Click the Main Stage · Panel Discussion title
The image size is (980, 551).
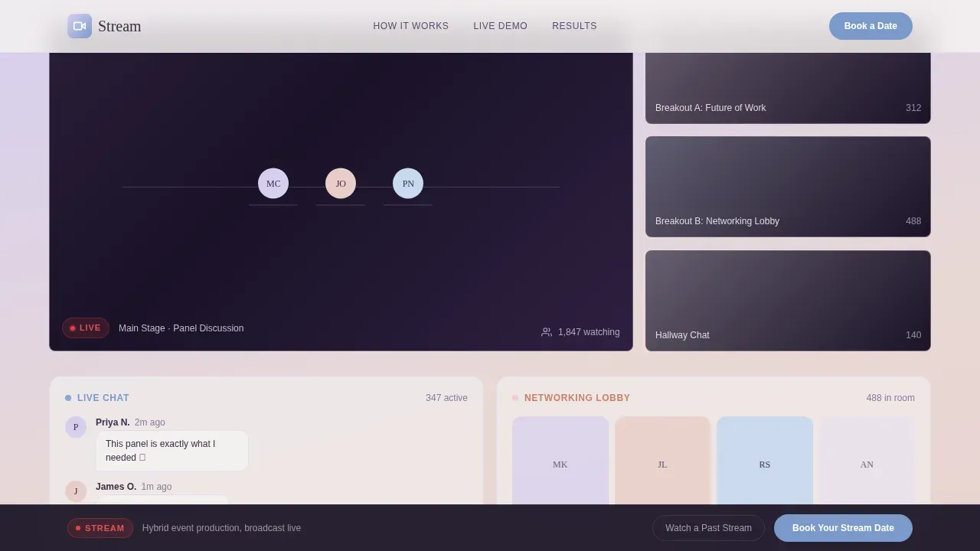pyautogui.click(x=181, y=328)
